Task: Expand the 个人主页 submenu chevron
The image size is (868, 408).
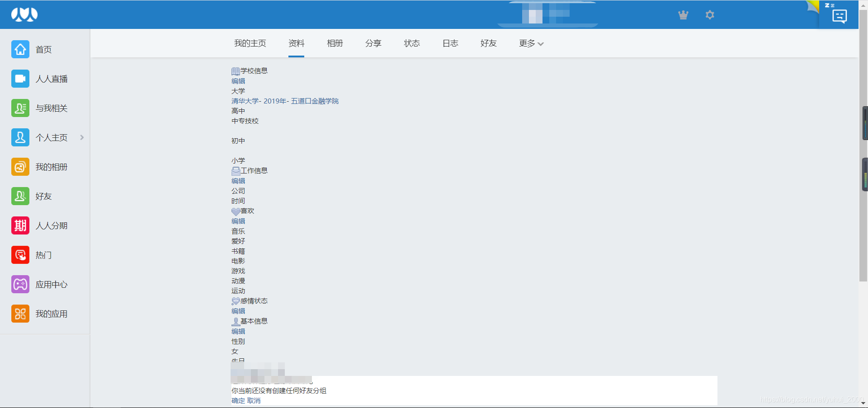Action: click(82, 137)
